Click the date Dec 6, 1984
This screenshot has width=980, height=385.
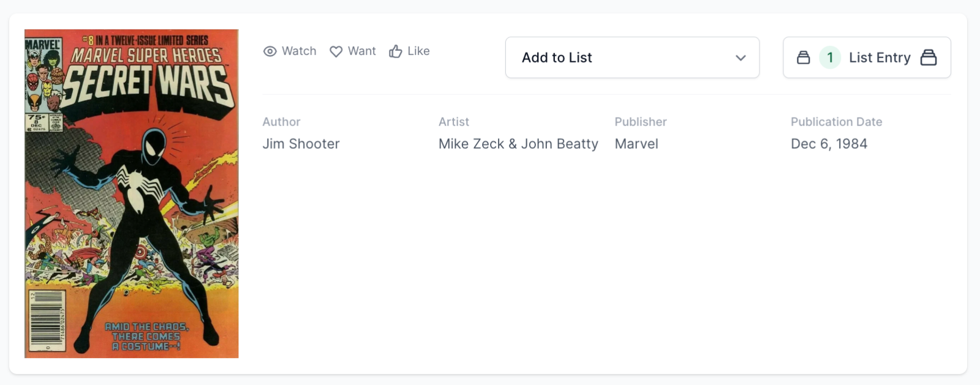[829, 144]
